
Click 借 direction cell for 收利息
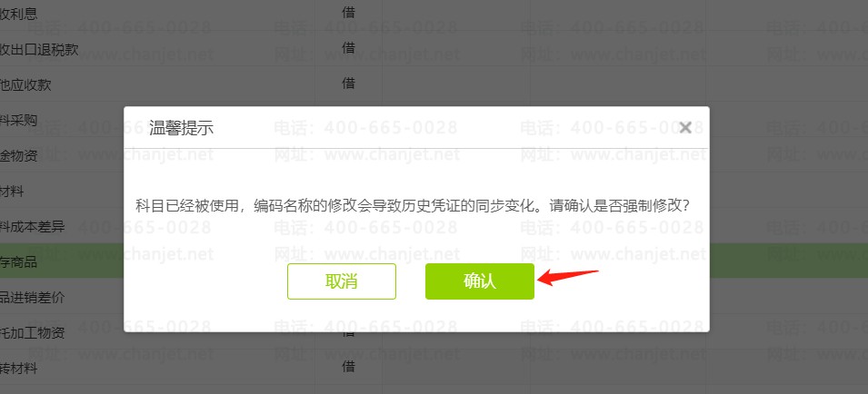pos(348,13)
